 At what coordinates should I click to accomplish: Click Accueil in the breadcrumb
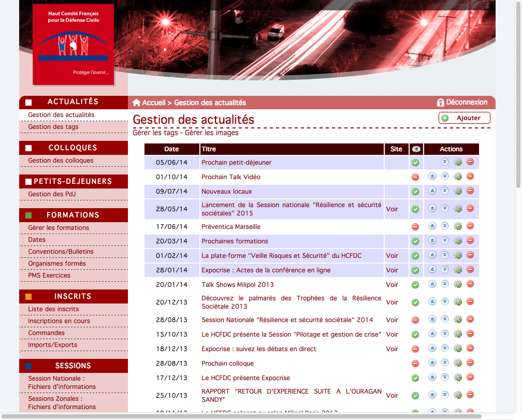coord(154,103)
